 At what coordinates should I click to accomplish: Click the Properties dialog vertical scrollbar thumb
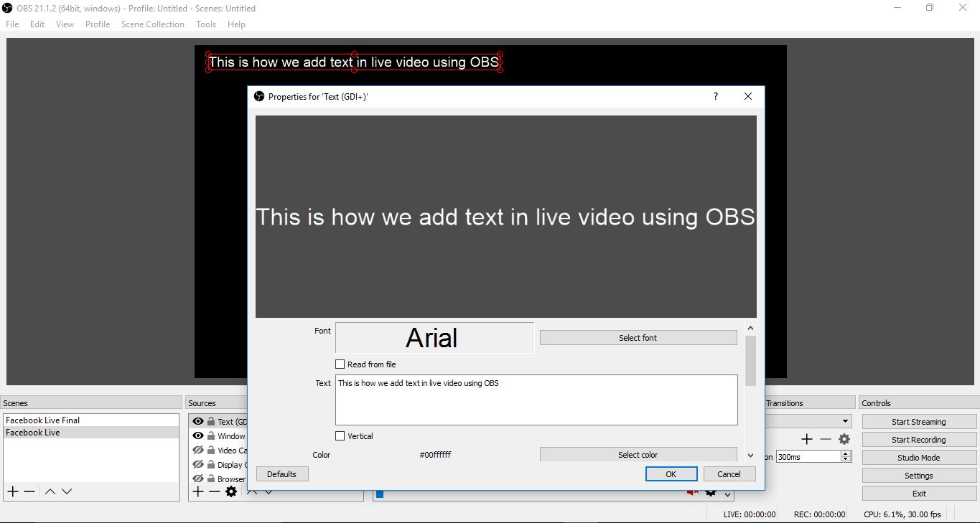(x=750, y=360)
